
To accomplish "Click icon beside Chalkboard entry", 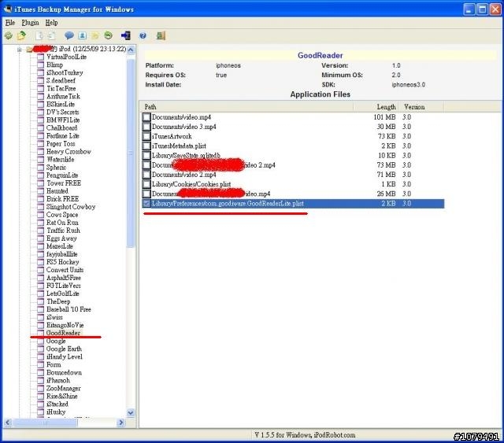I will pos(40,127).
